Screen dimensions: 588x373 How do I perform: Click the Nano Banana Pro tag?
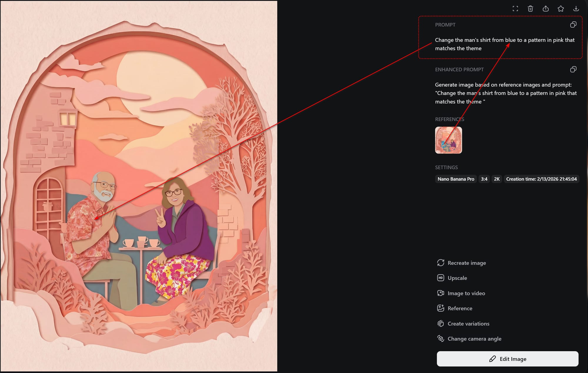click(456, 179)
